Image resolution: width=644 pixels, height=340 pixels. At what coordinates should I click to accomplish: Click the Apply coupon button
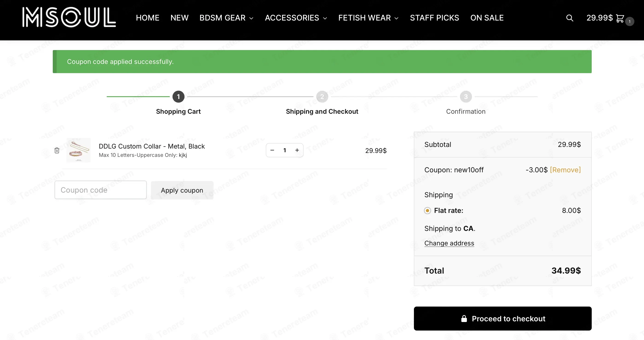click(182, 190)
